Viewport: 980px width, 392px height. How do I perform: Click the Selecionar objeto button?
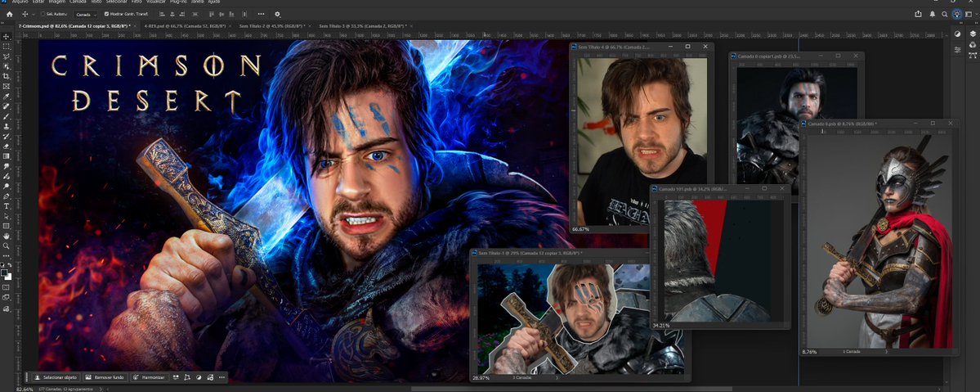point(55,377)
